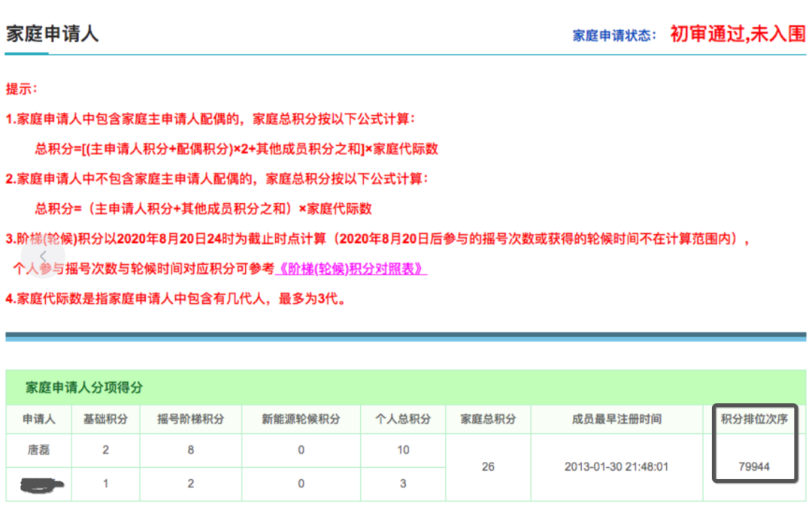Click tip 3 about 2020年8月20日 cutoff
Image resolution: width=812 pixels, height=510 pixels.
378,238
